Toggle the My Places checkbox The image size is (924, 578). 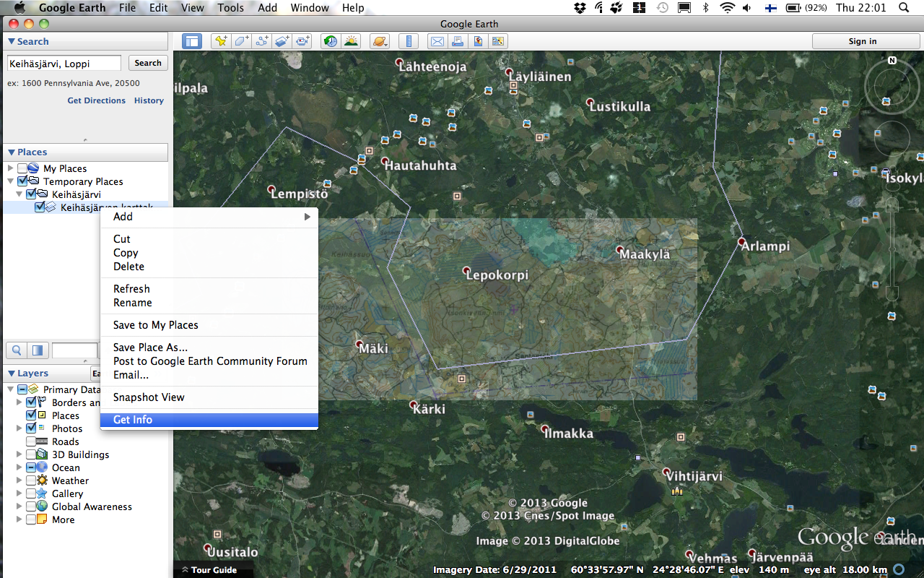pyautogui.click(x=22, y=168)
